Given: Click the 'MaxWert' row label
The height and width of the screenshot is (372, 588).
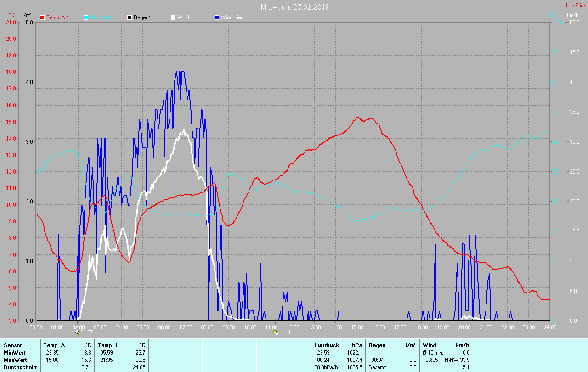Looking at the screenshot, I should pyautogui.click(x=15, y=360).
